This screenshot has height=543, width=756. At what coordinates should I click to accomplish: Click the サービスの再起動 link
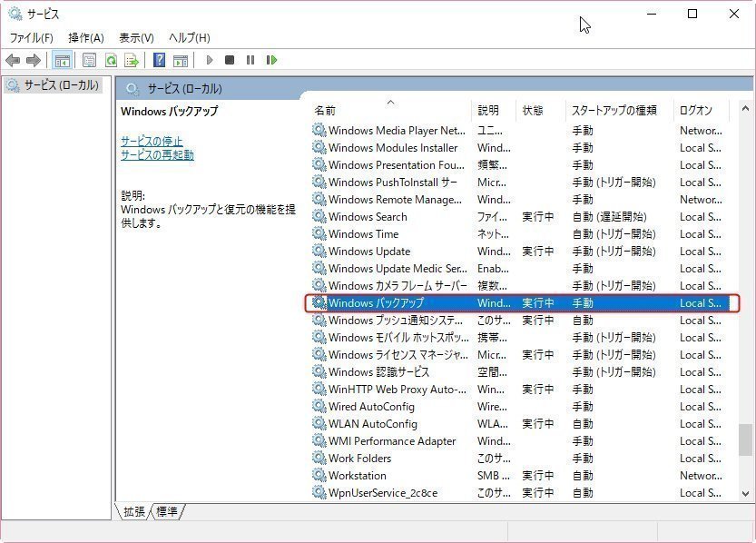[157, 154]
